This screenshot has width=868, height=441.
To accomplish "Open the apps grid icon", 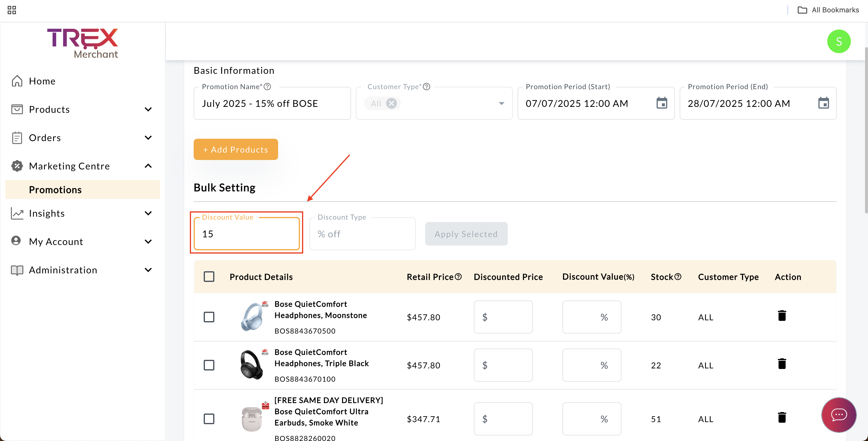I will [12, 10].
